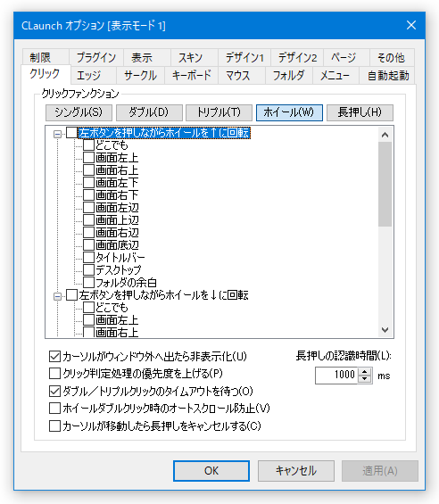Enable the タイトルバー checkbox

click(88, 257)
